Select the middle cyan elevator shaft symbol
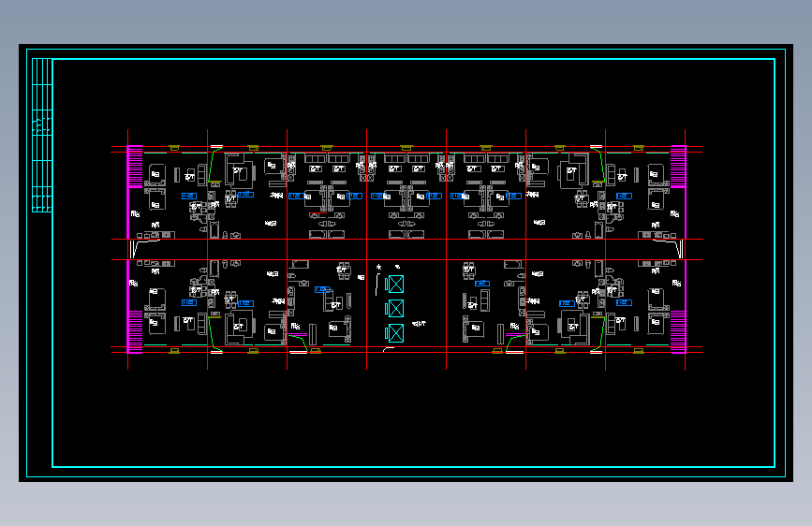Image resolution: width=812 pixels, height=526 pixels. point(396,309)
